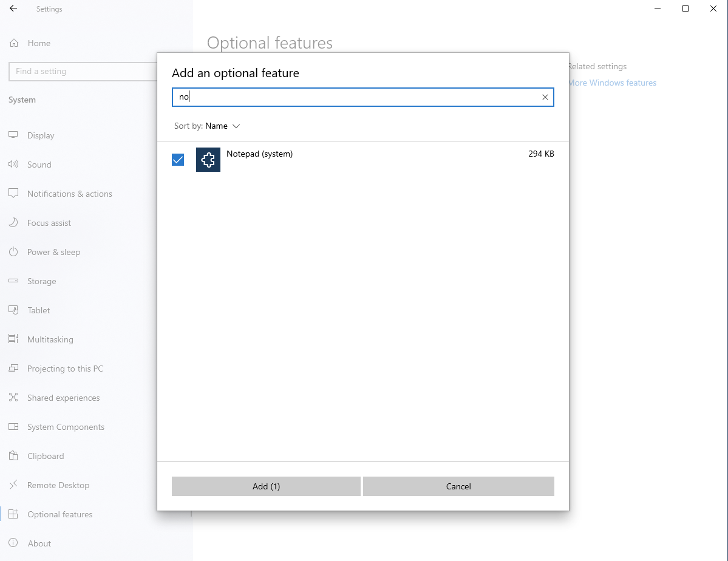Open Notifications & actions settings
Viewport: 728px width, 561px height.
coord(70,194)
